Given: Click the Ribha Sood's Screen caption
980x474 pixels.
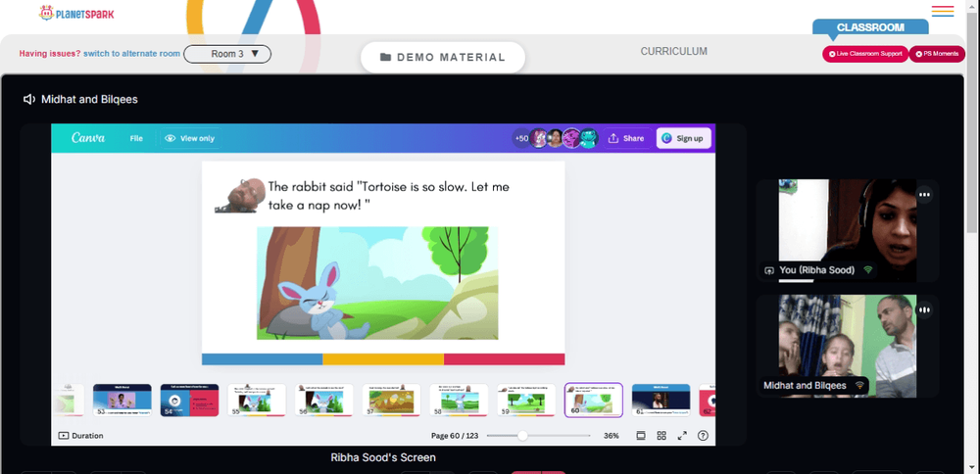Looking at the screenshot, I should click(x=383, y=457).
